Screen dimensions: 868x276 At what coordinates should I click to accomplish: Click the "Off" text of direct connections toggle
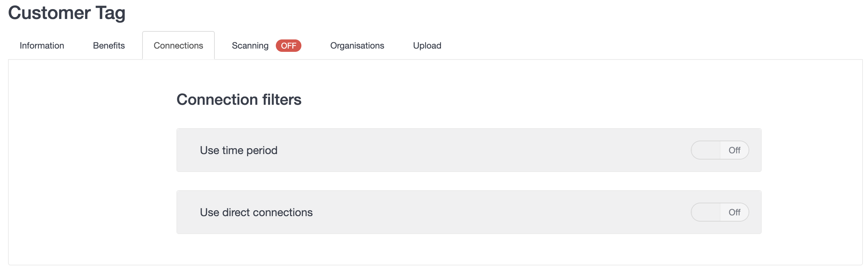click(734, 212)
